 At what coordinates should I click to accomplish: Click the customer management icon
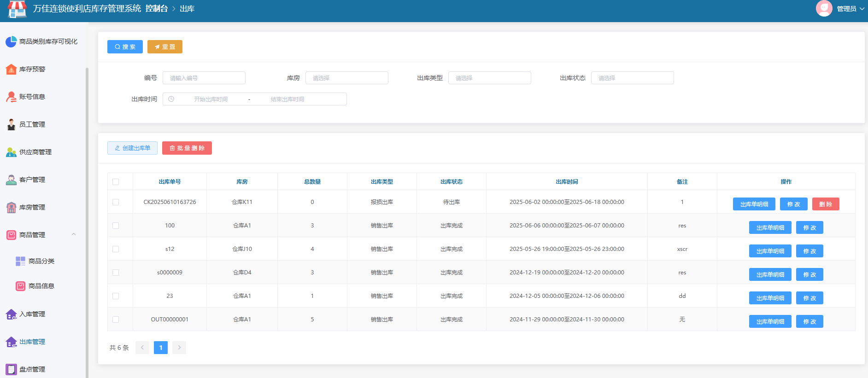click(x=11, y=180)
